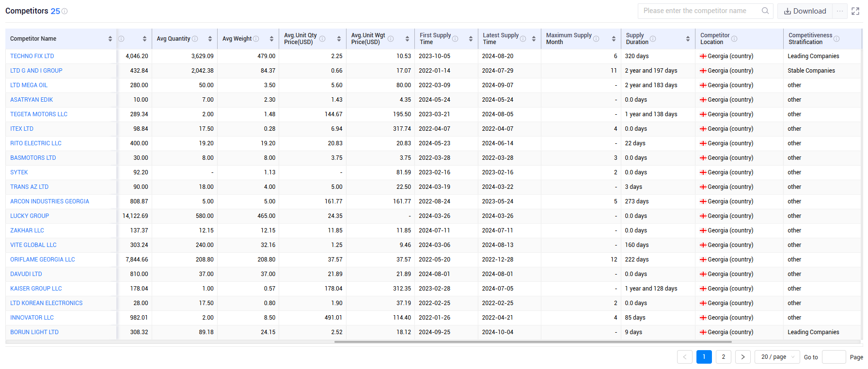
Task: Sort the unnamed second column
Action: pos(144,39)
